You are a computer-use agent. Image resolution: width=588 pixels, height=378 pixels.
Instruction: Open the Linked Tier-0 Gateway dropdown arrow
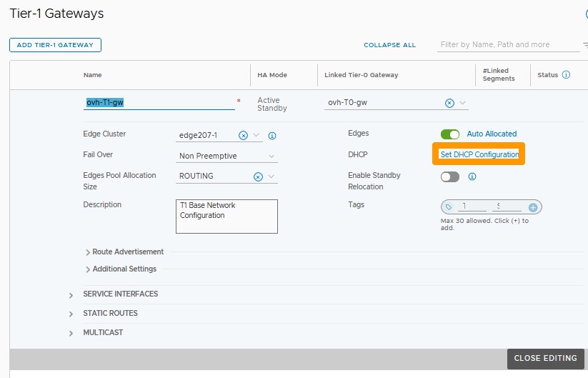tap(463, 103)
